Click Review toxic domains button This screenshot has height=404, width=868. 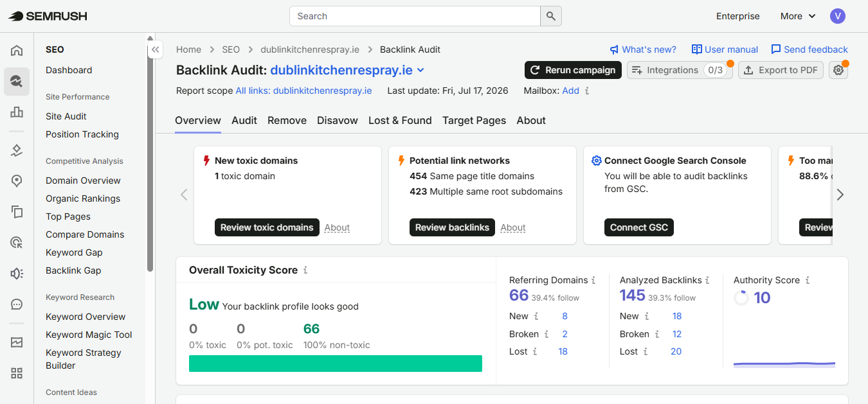tap(267, 227)
